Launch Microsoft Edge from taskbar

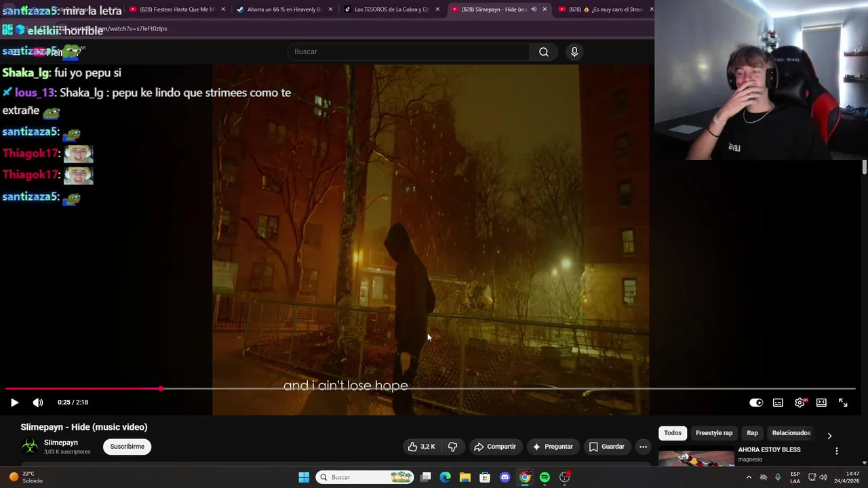[x=445, y=477]
